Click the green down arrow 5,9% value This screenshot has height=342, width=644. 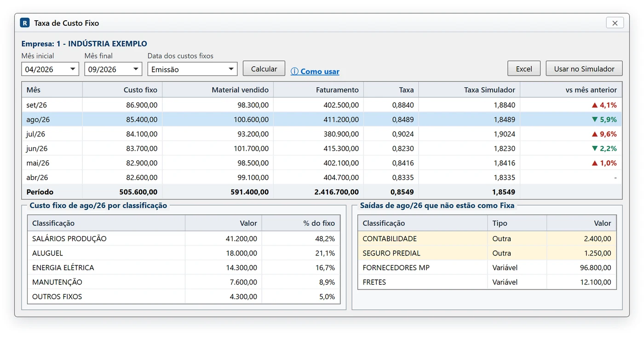pos(604,119)
